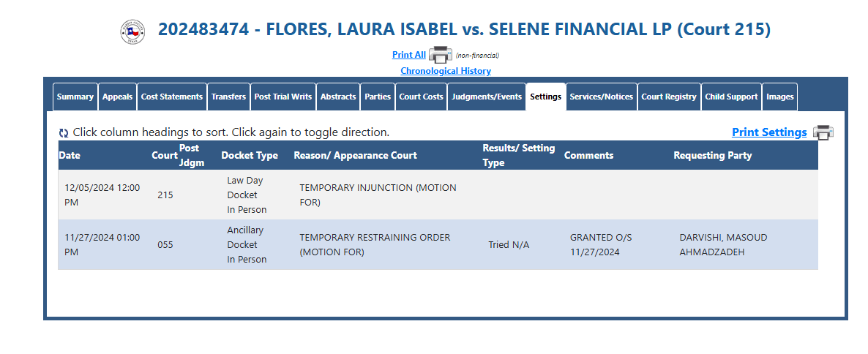Switch to the Services/Notices tab
Viewport: 868px width, 354px height.
point(601,97)
